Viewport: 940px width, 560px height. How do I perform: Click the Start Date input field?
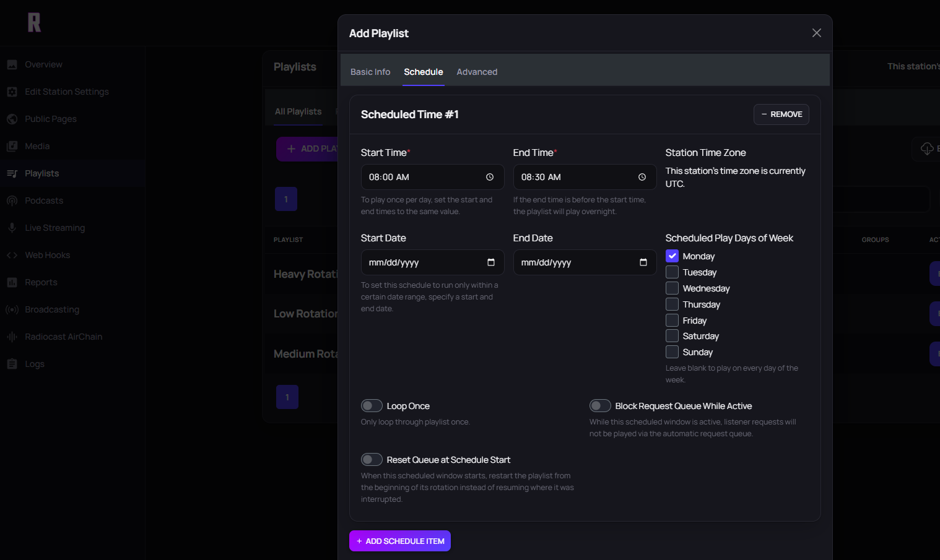(x=432, y=262)
